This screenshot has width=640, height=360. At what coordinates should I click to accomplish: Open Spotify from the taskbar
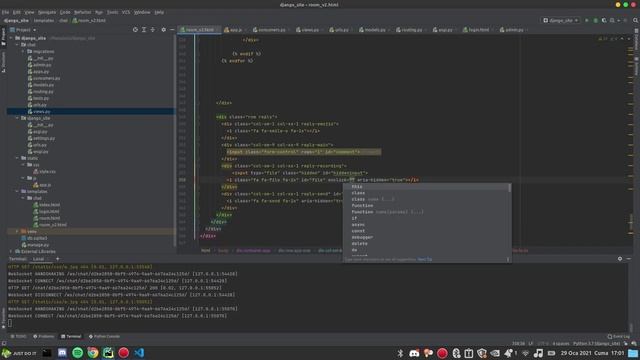point(78,353)
